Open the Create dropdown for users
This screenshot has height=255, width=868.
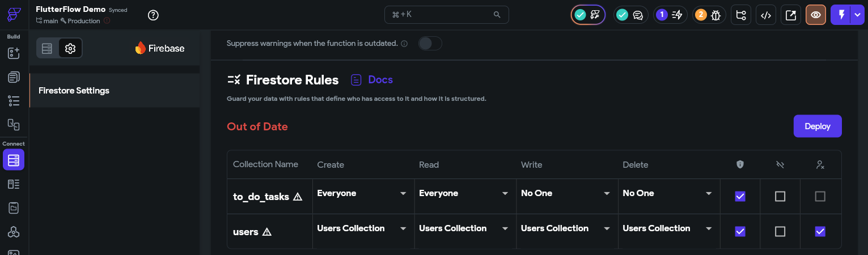(363, 228)
